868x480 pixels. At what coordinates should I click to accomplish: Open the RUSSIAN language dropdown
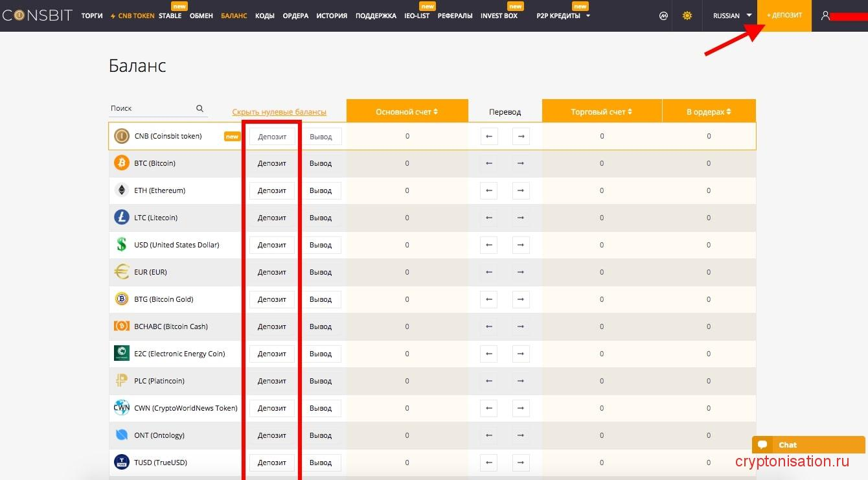click(x=732, y=16)
